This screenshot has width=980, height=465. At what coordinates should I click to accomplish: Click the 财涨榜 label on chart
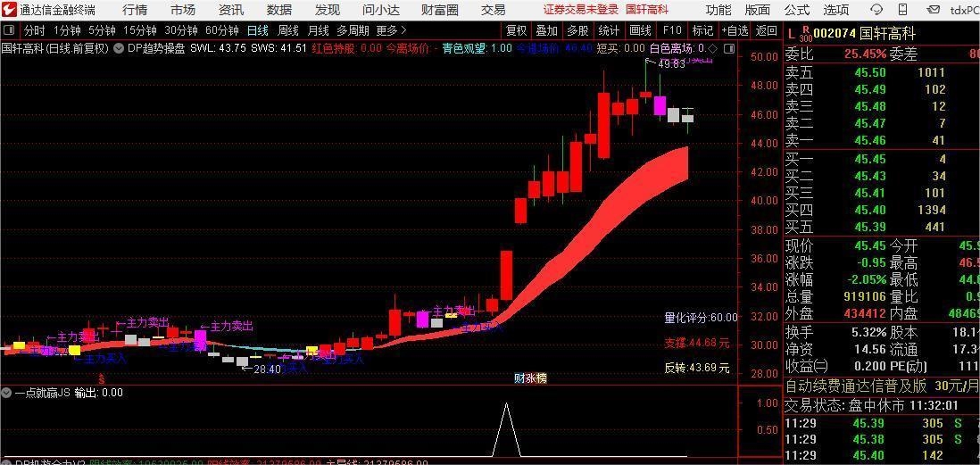pos(530,378)
